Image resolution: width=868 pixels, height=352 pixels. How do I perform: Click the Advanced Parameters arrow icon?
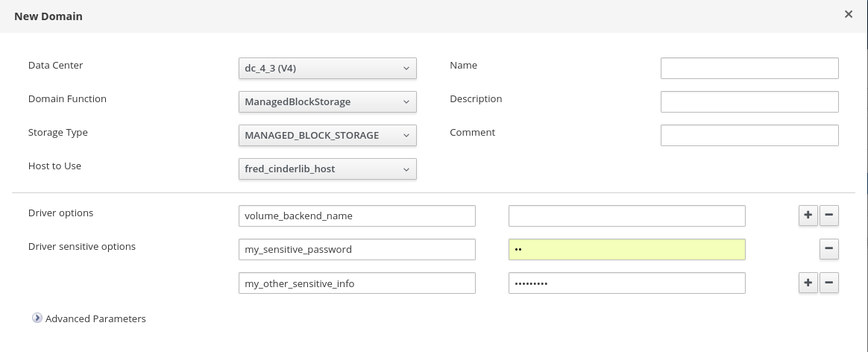tap(37, 318)
